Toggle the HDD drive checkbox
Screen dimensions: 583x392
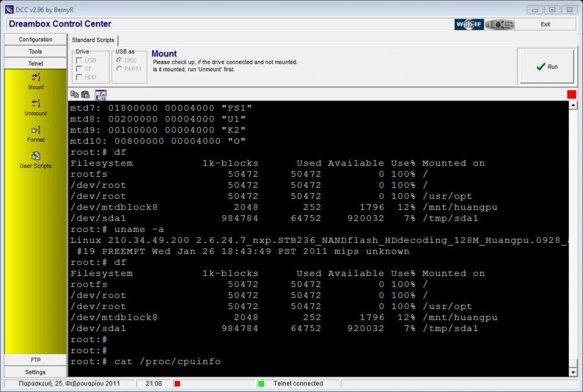(x=79, y=77)
